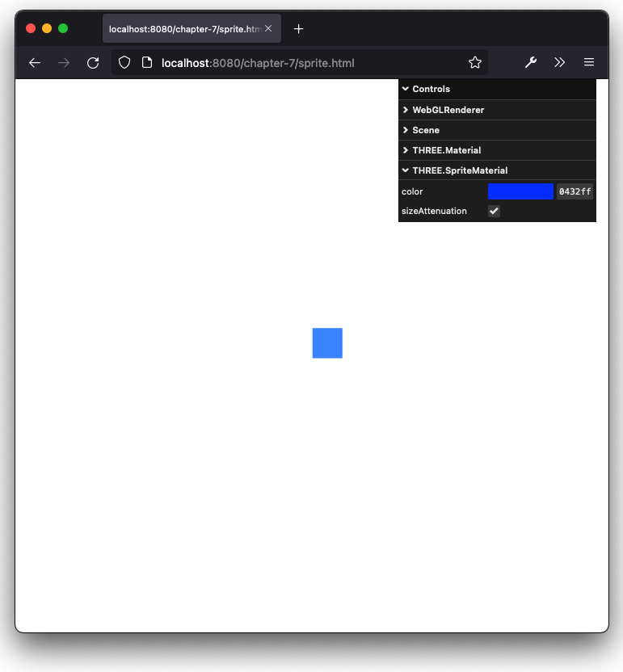Viewport: 623px width, 672px height.
Task: Click the forward navigation arrow
Action: 64,63
